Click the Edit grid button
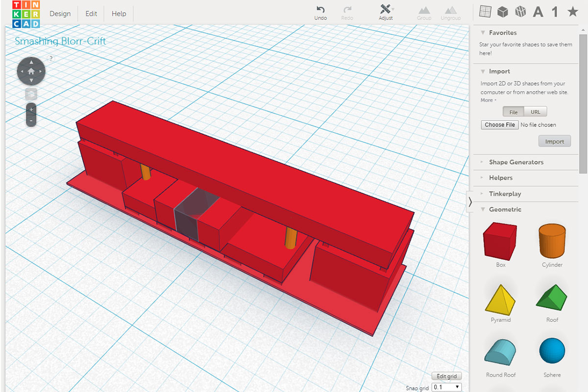 click(446, 376)
